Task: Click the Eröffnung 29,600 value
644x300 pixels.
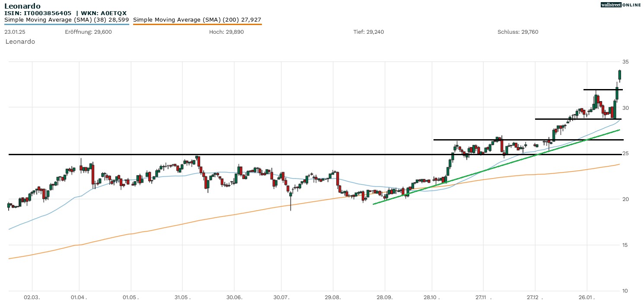Action: click(x=88, y=32)
